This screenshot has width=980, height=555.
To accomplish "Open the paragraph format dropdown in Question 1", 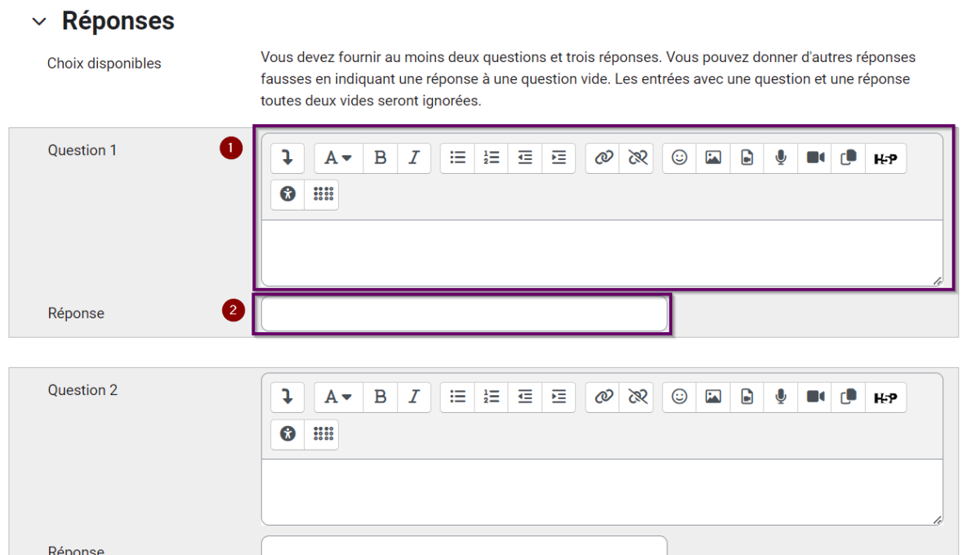I will pos(337,158).
